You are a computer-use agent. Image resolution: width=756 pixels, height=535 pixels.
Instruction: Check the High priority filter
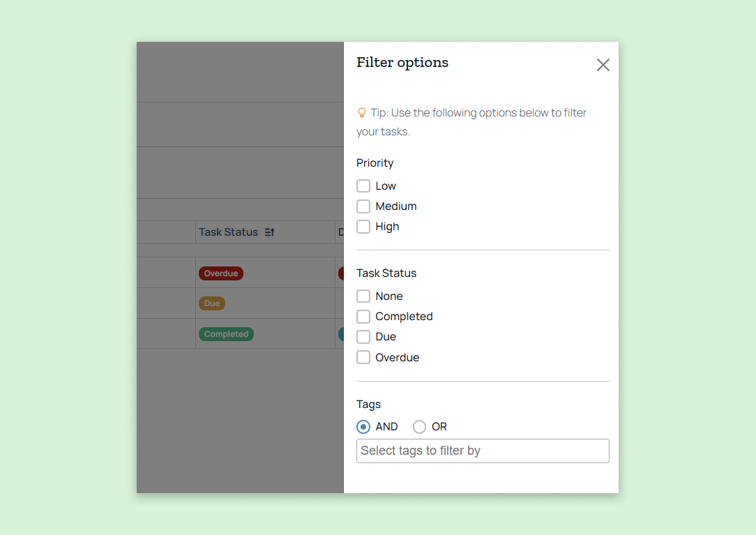point(363,227)
